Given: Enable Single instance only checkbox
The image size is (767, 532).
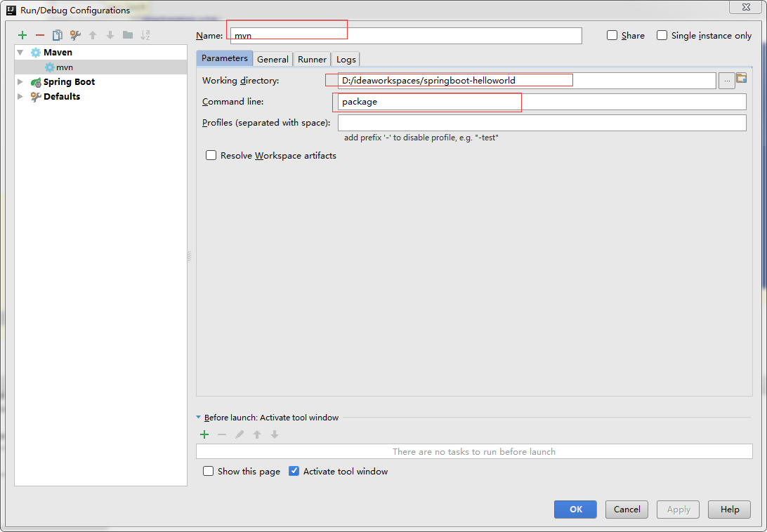Looking at the screenshot, I should [x=662, y=35].
